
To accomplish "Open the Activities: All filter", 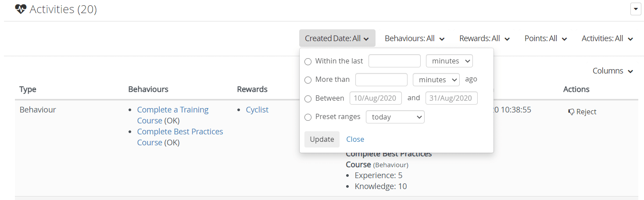I will click(x=607, y=39).
